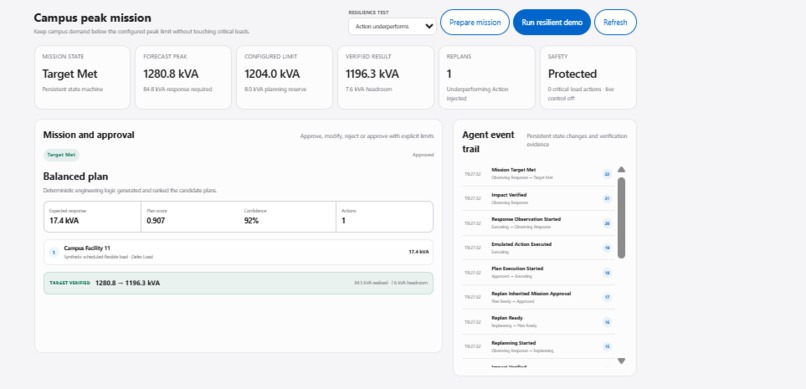
Task: Click the Expected response 17.4 kVA value
Action: pos(64,221)
